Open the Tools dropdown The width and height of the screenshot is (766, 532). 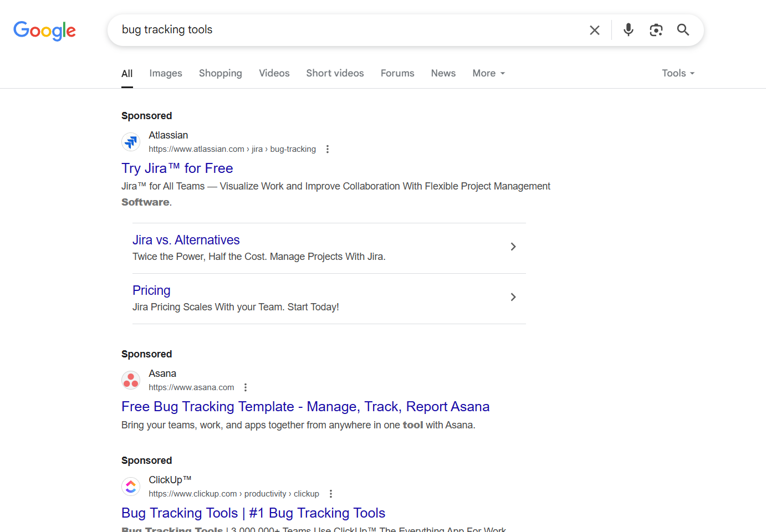pos(678,73)
